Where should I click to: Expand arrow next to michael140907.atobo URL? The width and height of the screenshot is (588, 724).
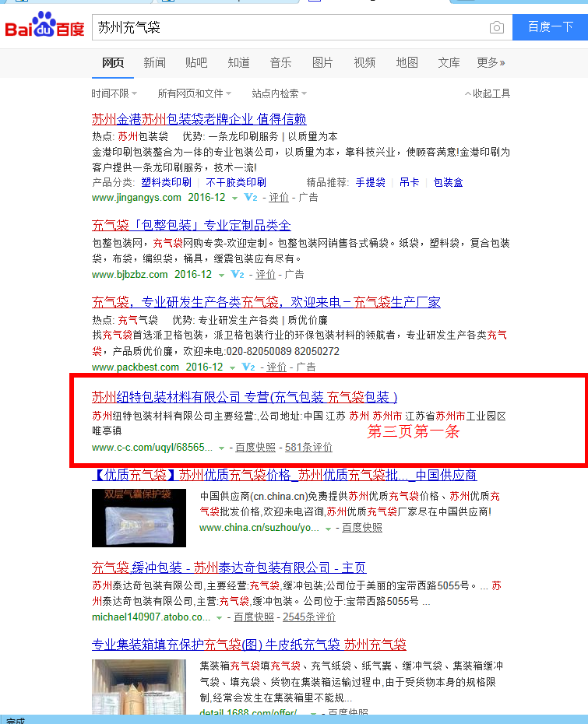click(219, 618)
